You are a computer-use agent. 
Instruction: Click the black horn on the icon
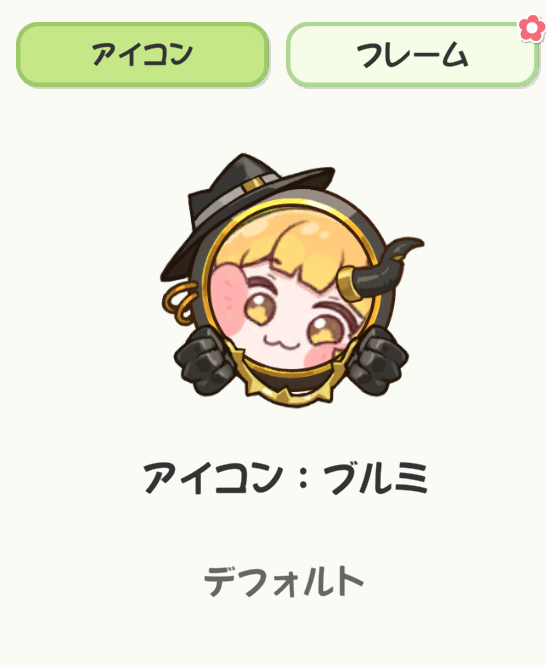pos(384,269)
